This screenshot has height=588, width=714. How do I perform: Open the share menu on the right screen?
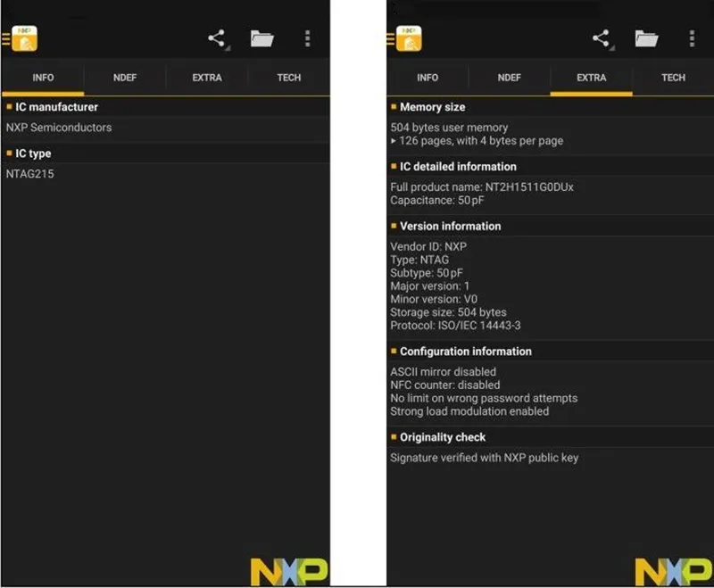click(x=602, y=38)
